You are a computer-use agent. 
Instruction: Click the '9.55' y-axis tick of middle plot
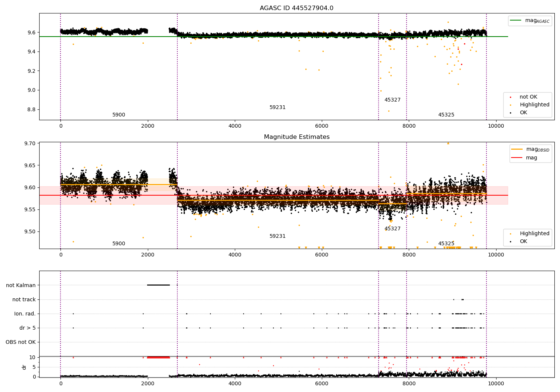pos(30,209)
